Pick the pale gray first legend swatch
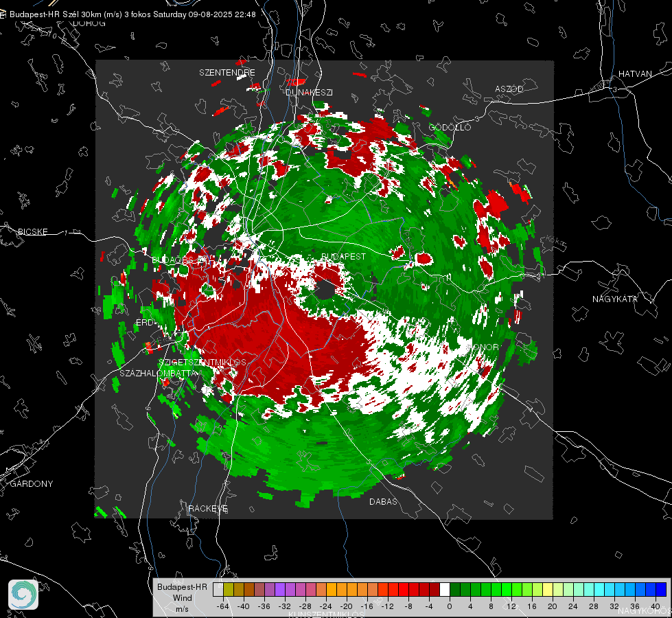Image resolution: width=672 pixels, height=618 pixels. click(218, 590)
